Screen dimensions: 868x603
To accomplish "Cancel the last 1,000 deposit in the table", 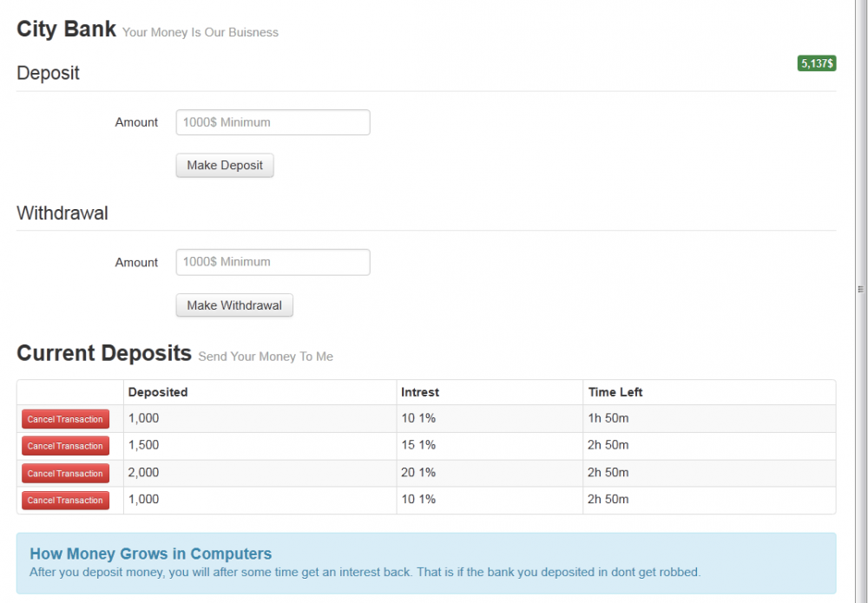I will pos(65,501).
